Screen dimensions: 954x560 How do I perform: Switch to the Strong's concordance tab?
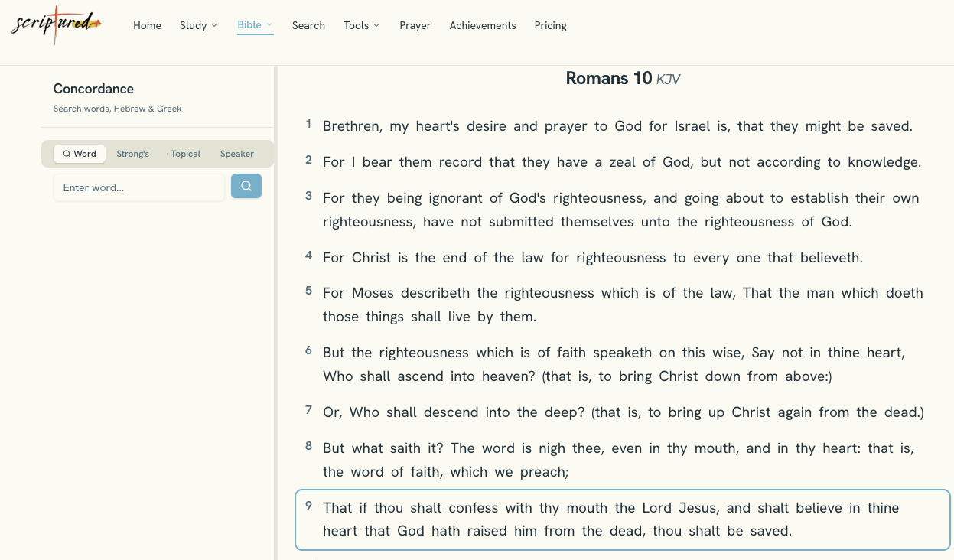[x=132, y=154]
